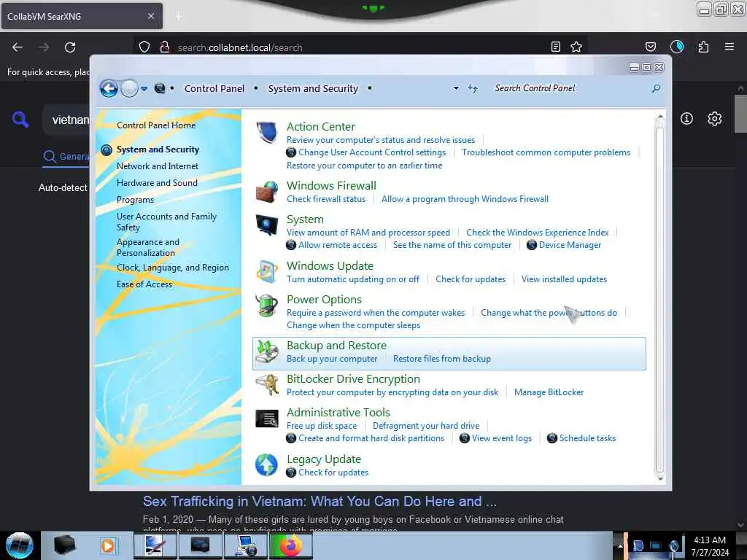The image size is (747, 560).
Task: Click the Control Panel address bar refresh icon
Action: click(x=472, y=88)
